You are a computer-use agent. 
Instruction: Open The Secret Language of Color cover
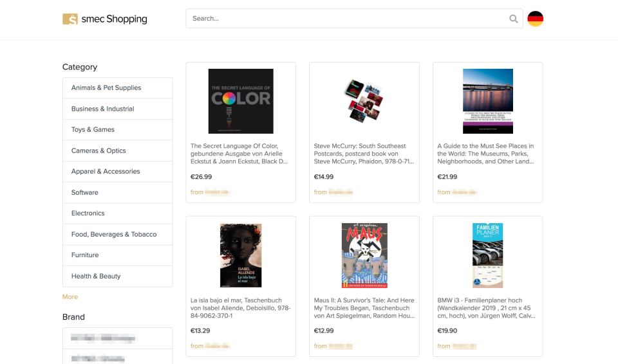[x=241, y=101]
